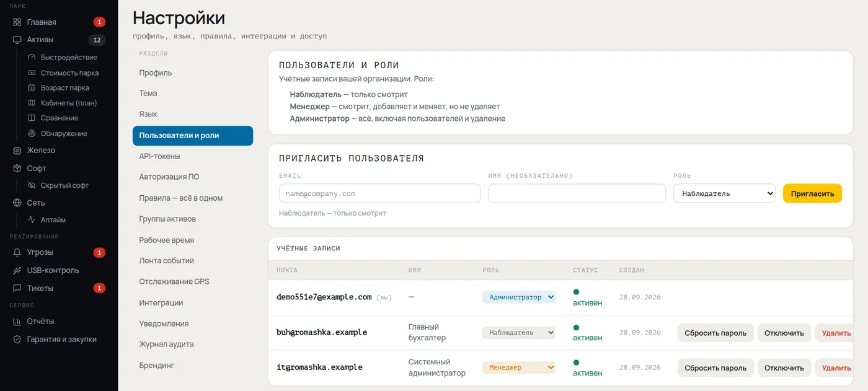Viewport: 868px width, 391px height.
Task: Click the Софт box icon
Action: tap(17, 169)
